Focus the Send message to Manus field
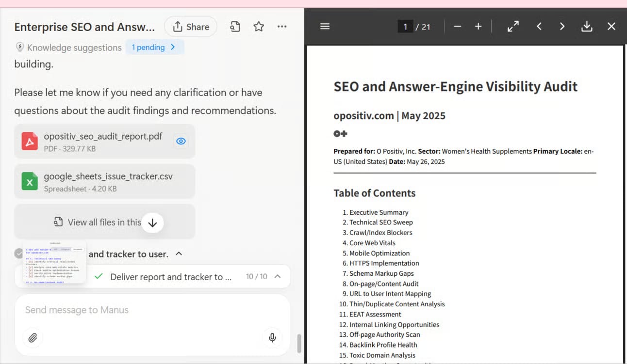 tap(152, 310)
